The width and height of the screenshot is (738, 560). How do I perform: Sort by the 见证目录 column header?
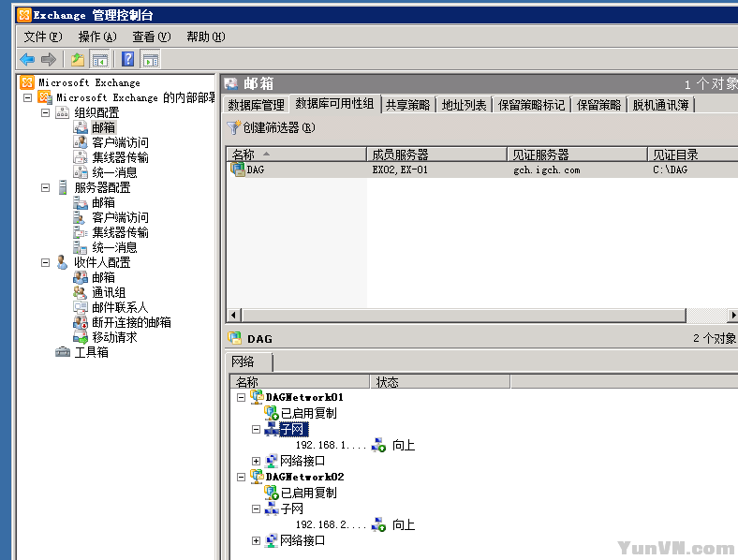pos(693,155)
